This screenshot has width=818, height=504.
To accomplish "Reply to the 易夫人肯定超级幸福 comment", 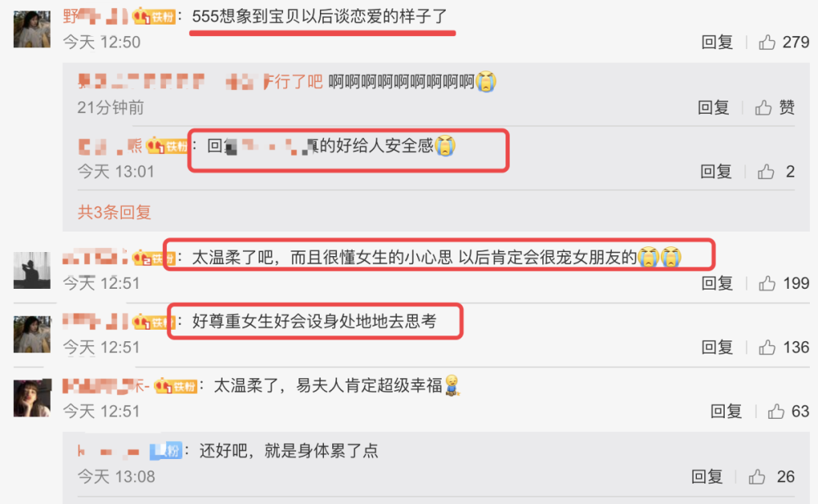I will tap(726, 411).
